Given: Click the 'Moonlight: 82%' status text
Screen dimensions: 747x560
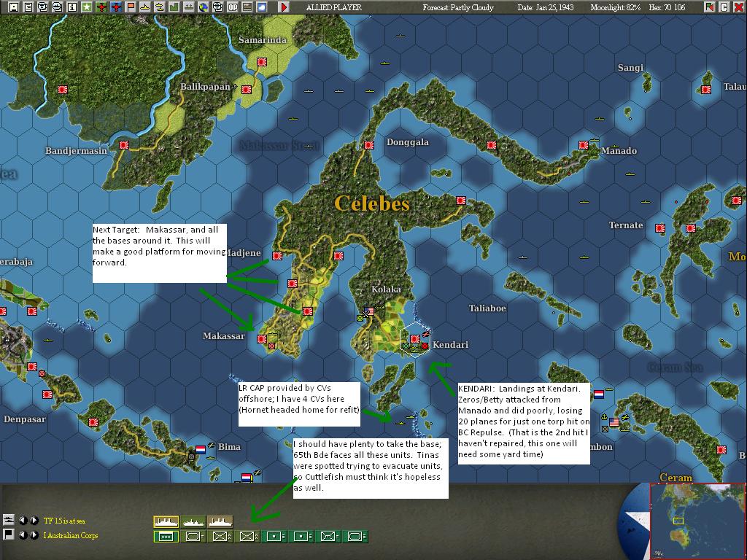Looking at the screenshot, I should pos(615,7).
